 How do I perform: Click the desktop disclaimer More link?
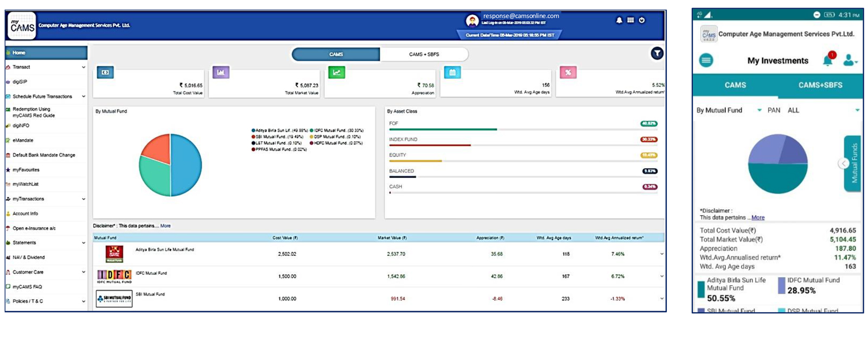165,226
